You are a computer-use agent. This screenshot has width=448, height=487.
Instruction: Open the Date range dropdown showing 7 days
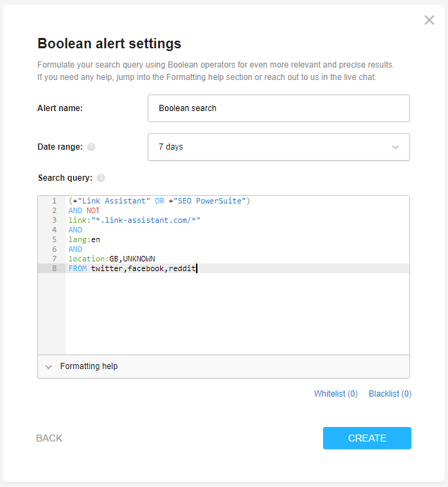[278, 147]
